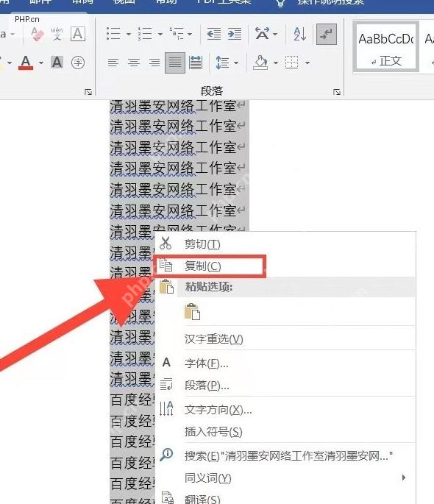Click the Bullets list icon
Screen dimensions: 434x504
113,34
